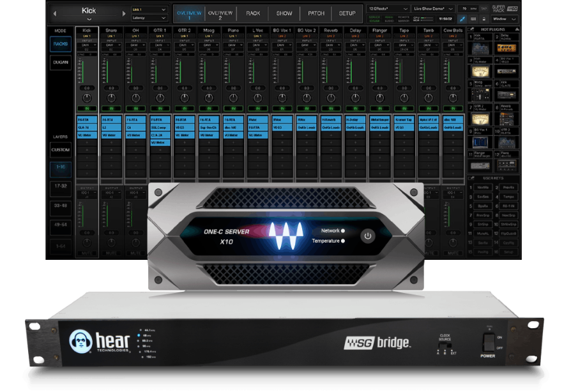Expand the Kick rack name chevron
The width and height of the screenshot is (571, 392).
point(89,19)
